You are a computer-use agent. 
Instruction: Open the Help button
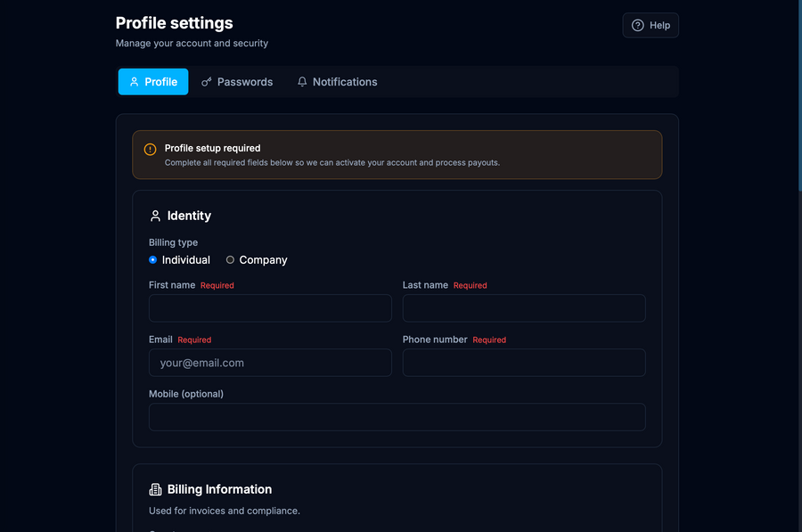pyautogui.click(x=651, y=25)
